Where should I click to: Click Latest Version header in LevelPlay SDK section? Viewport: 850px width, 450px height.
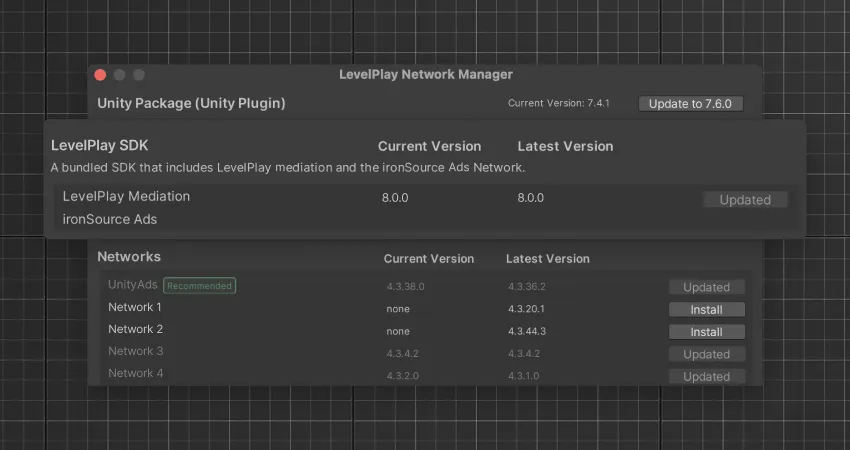[x=565, y=146]
